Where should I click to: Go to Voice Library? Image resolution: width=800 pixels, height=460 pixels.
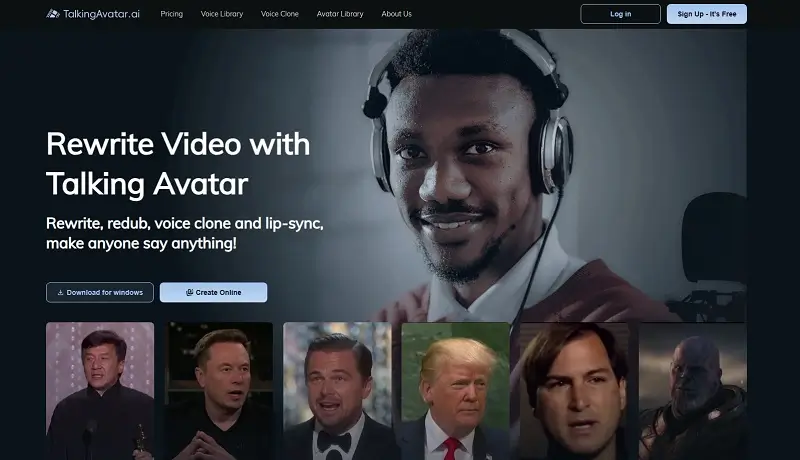[221, 14]
